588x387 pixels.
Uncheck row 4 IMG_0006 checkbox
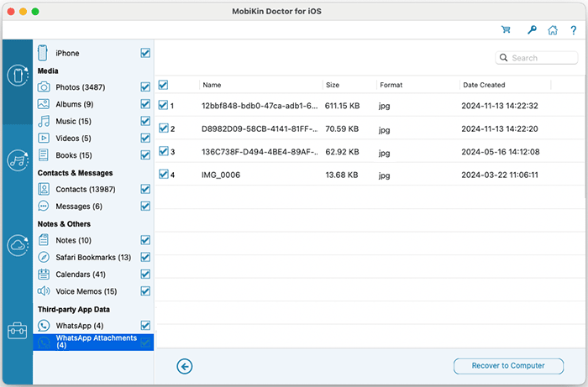point(163,174)
